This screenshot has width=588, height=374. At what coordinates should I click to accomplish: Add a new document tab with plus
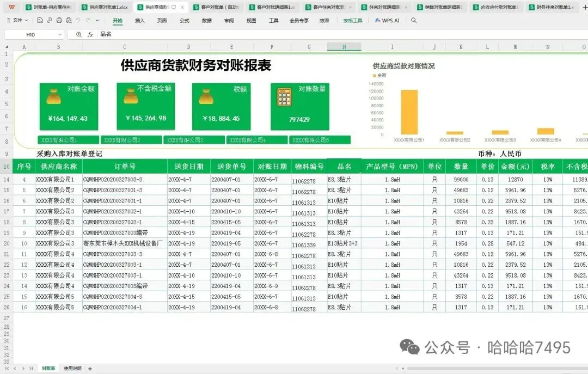(x=585, y=7)
